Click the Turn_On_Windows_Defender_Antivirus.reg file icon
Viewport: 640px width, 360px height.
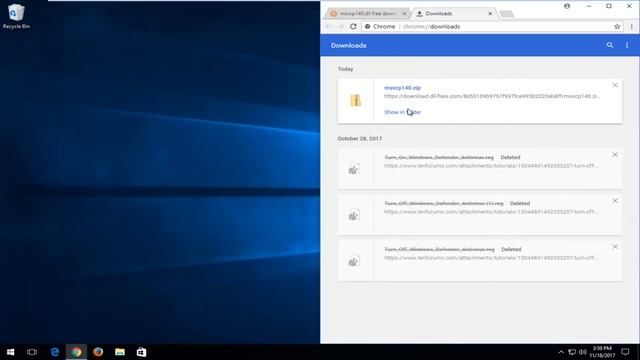coord(354,169)
